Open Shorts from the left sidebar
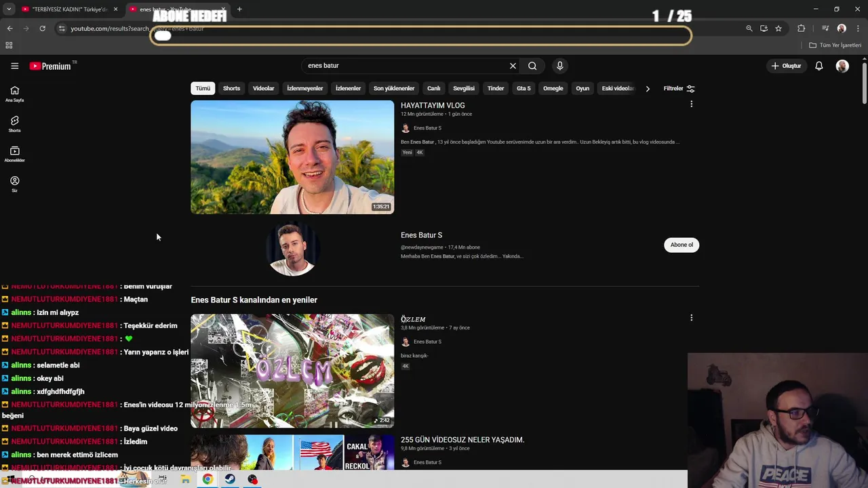This screenshot has width=868, height=488. (x=14, y=124)
